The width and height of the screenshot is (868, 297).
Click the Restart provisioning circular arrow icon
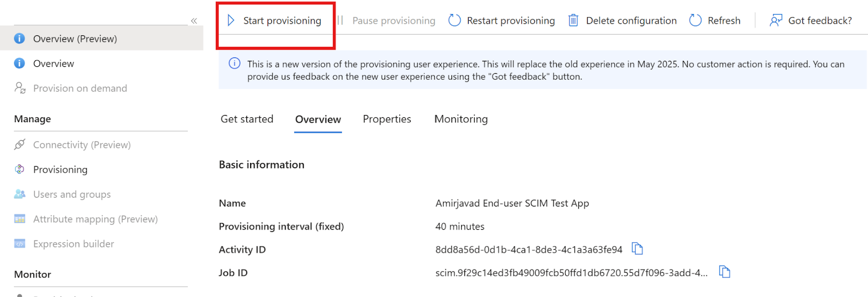455,21
